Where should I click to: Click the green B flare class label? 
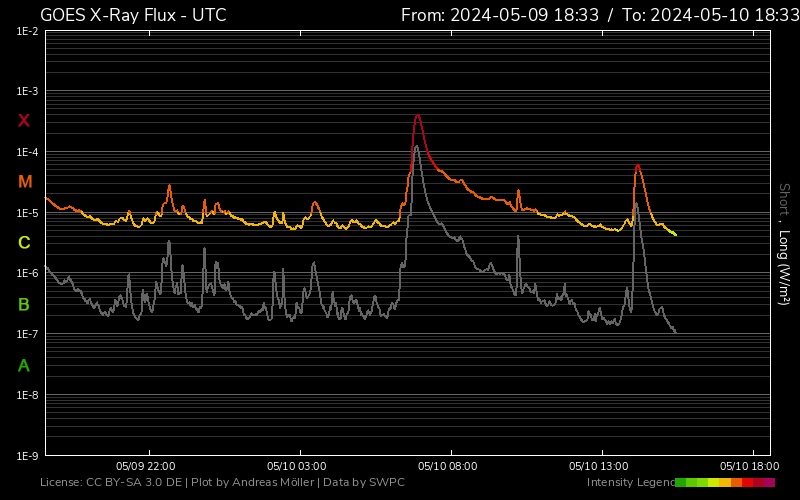[24, 304]
